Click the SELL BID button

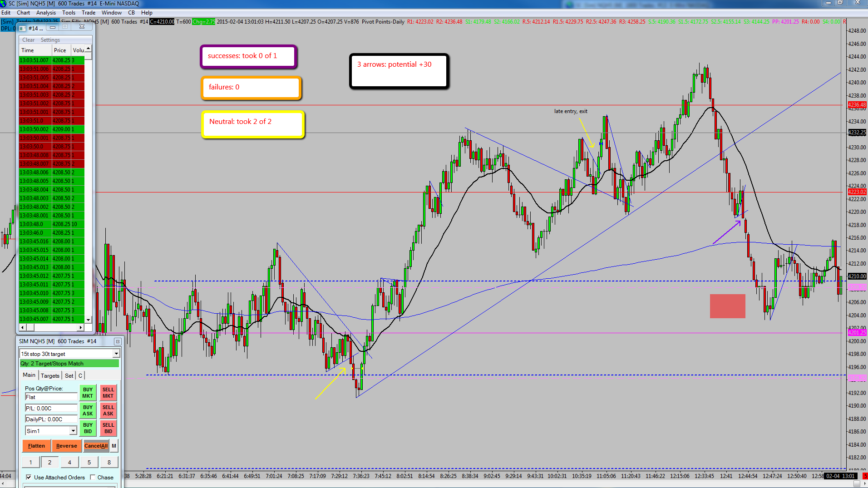[108, 428]
